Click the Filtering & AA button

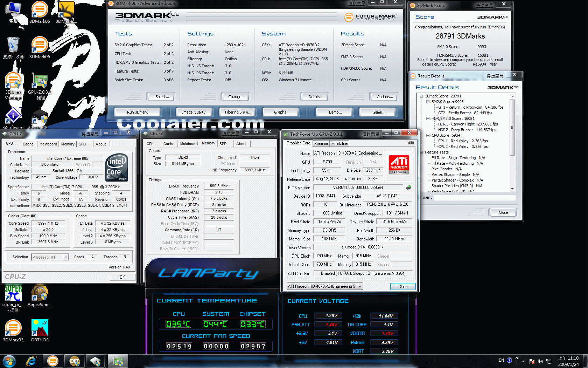click(x=238, y=112)
